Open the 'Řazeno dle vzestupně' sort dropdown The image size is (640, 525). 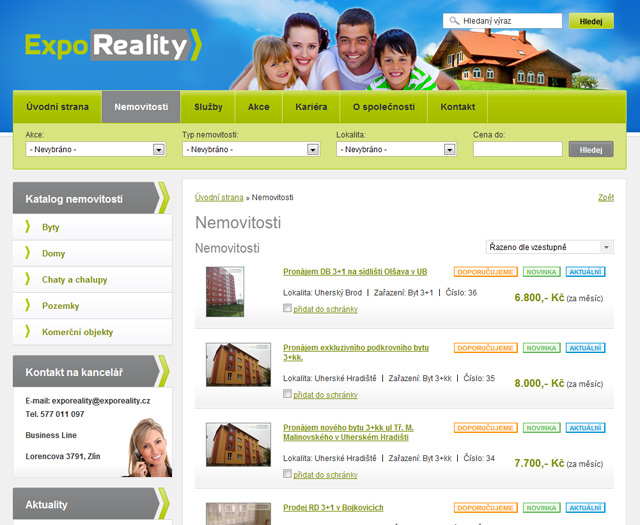(x=549, y=247)
